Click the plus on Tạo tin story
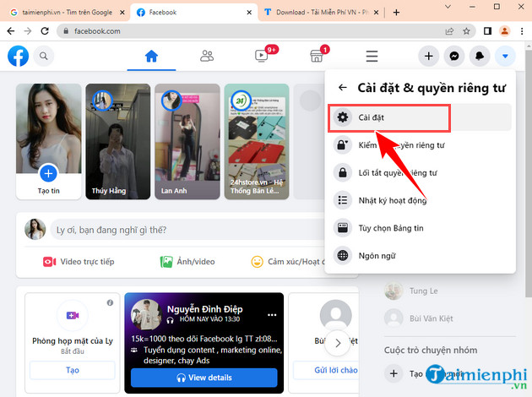Viewport: 532px width, 397px height. [x=48, y=173]
